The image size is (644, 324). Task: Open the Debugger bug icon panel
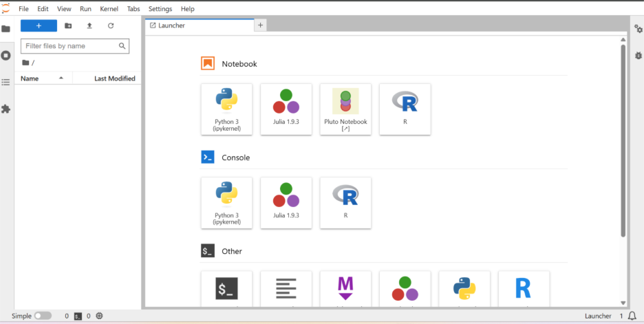tap(638, 55)
